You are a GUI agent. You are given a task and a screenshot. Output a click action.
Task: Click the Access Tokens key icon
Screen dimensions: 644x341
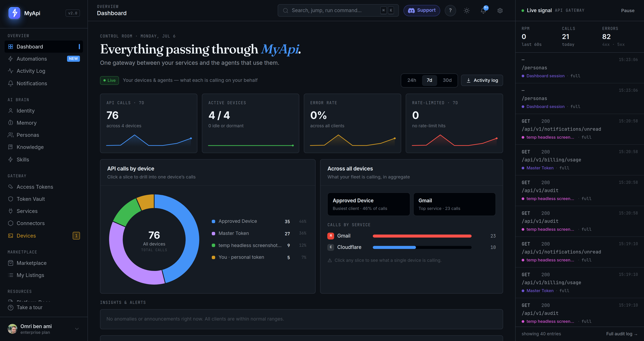(10, 187)
